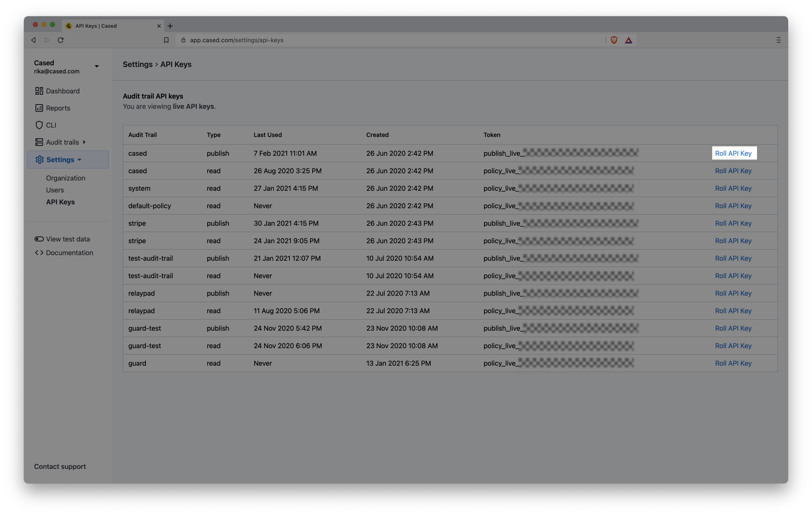The width and height of the screenshot is (812, 515).
Task: Roll API Key for cased publish
Action: (734, 153)
